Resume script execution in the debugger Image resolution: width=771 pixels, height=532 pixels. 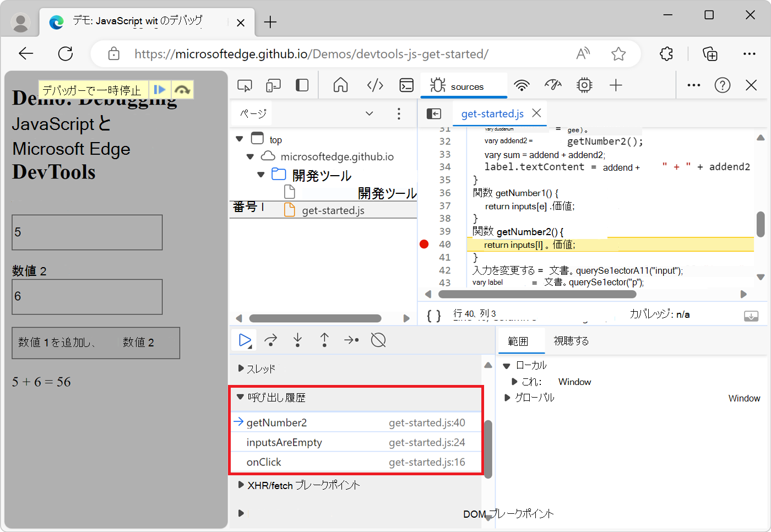[244, 340]
